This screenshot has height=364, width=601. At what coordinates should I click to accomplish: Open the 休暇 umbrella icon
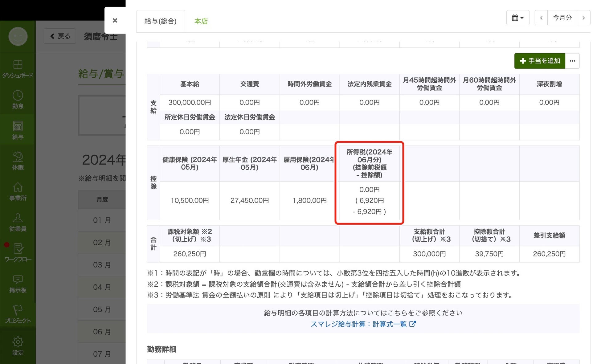[18, 157]
